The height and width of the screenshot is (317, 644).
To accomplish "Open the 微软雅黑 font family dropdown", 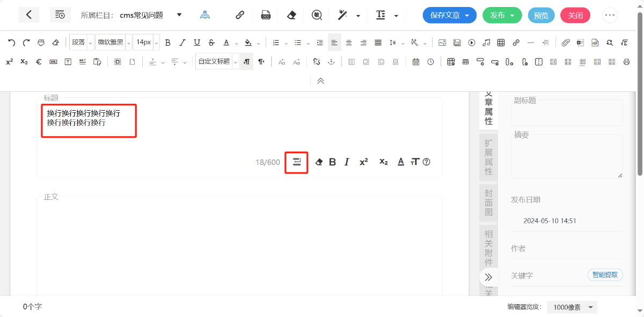I will pos(113,42).
